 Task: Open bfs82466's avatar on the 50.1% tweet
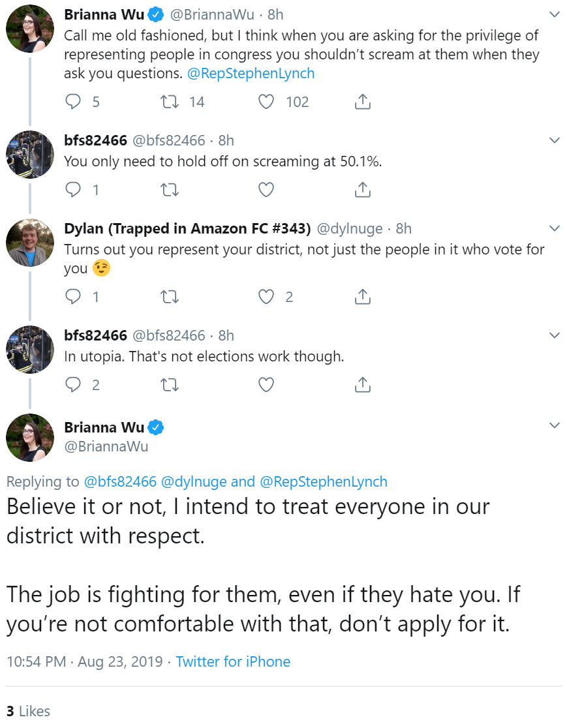click(x=30, y=155)
